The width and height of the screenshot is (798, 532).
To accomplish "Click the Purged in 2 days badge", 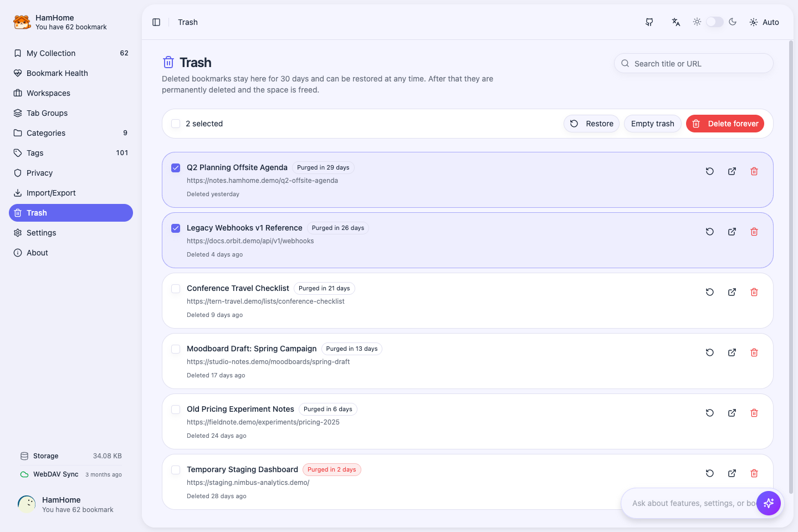I will click(x=332, y=469).
